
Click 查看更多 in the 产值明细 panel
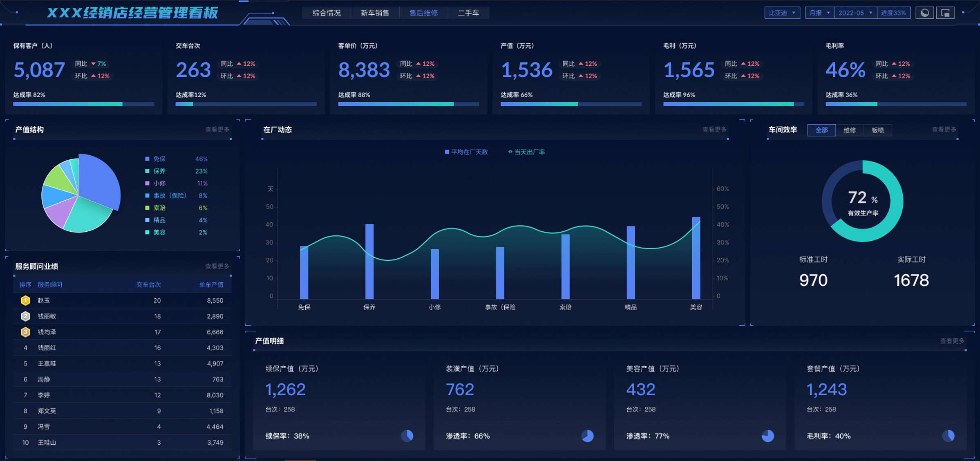(952, 341)
